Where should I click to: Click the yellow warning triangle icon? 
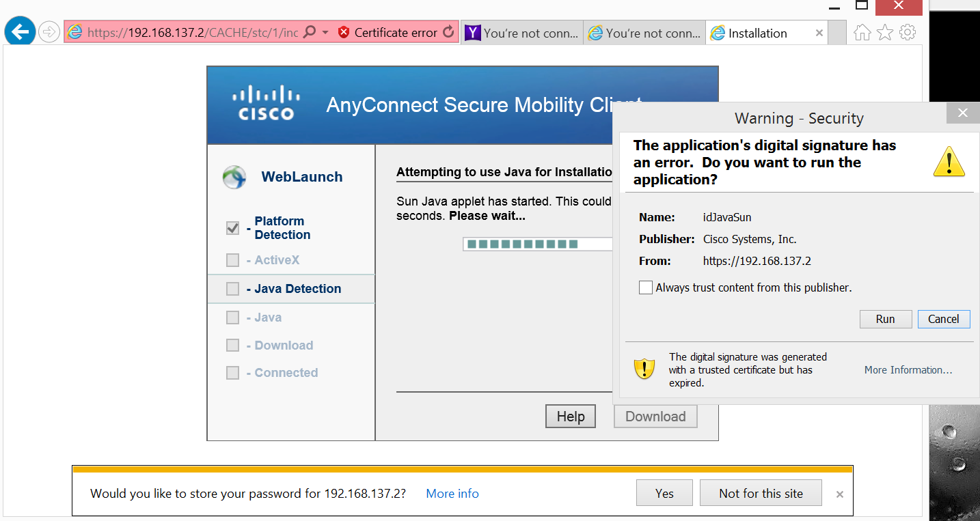pos(949,163)
